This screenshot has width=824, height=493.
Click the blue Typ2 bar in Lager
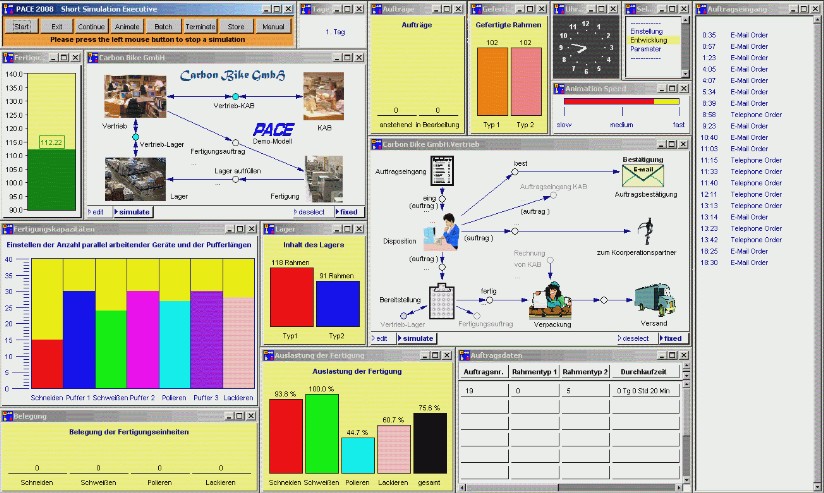[338, 304]
